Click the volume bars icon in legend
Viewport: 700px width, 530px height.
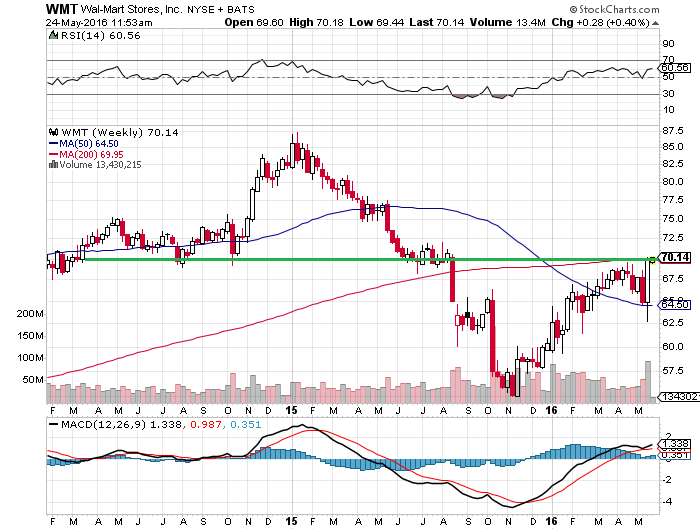(54, 164)
